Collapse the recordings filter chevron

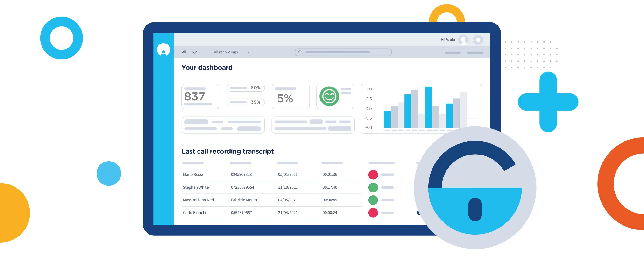click(248, 52)
